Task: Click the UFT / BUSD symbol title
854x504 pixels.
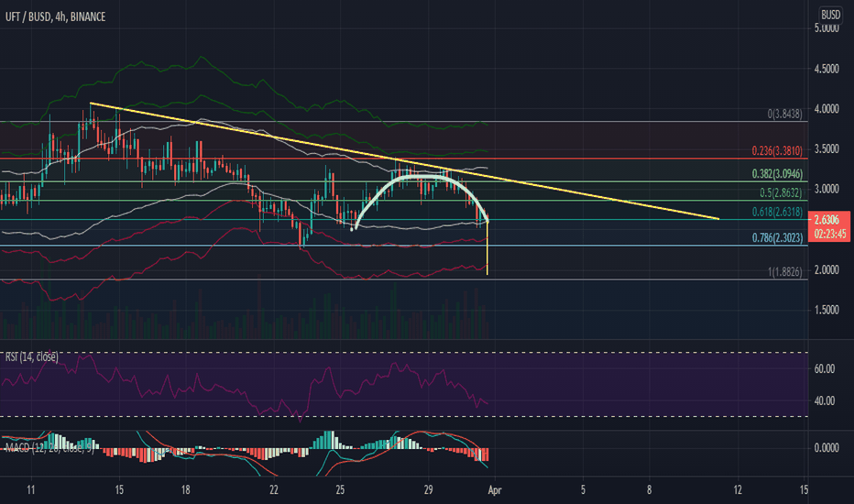Action: click(55, 16)
